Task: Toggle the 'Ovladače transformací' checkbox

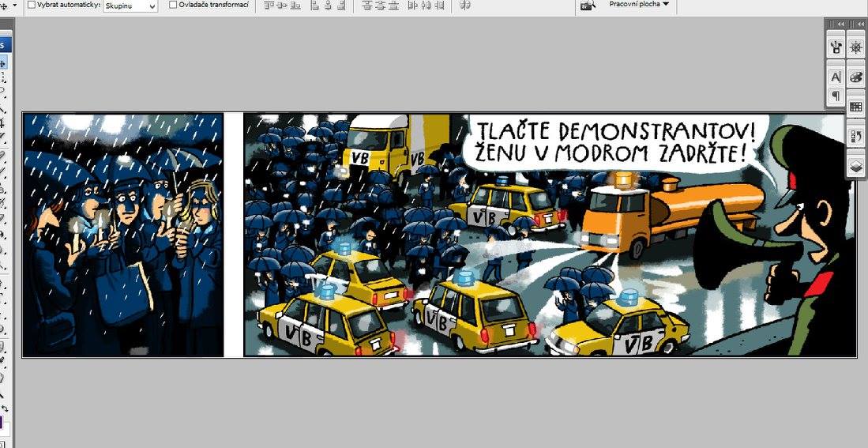Action: click(x=173, y=5)
